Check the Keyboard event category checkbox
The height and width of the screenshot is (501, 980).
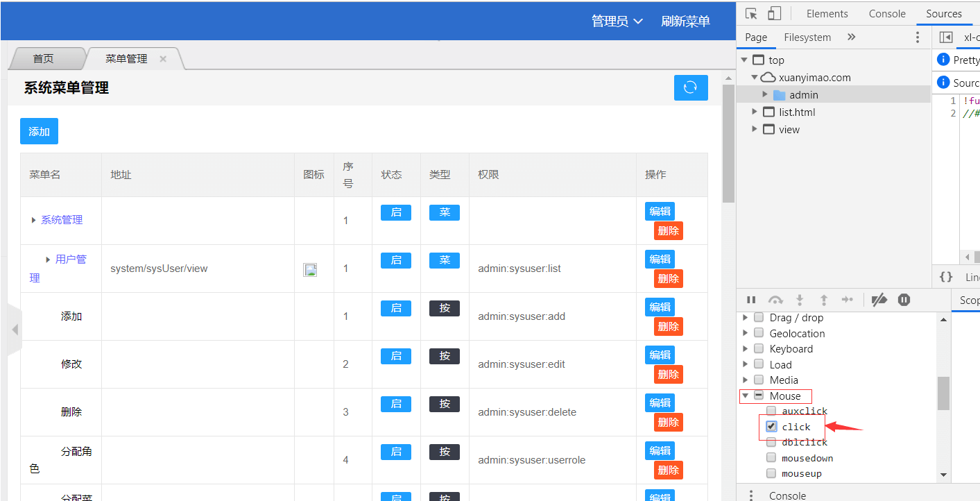pos(759,349)
